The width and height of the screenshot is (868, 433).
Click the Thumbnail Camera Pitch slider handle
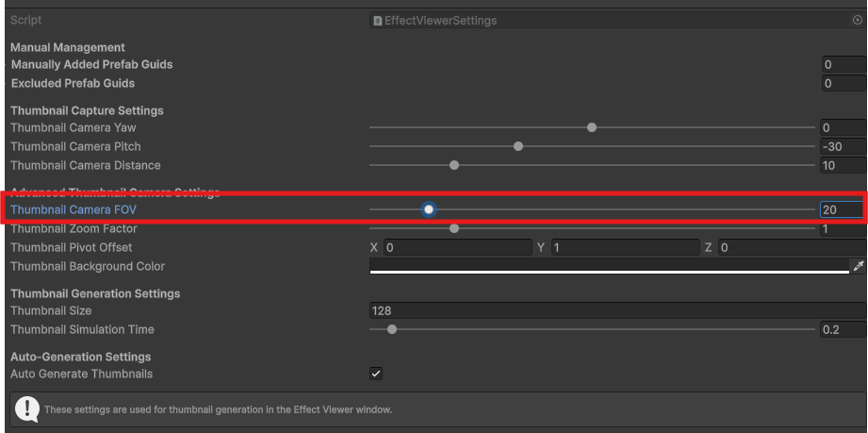[518, 146]
